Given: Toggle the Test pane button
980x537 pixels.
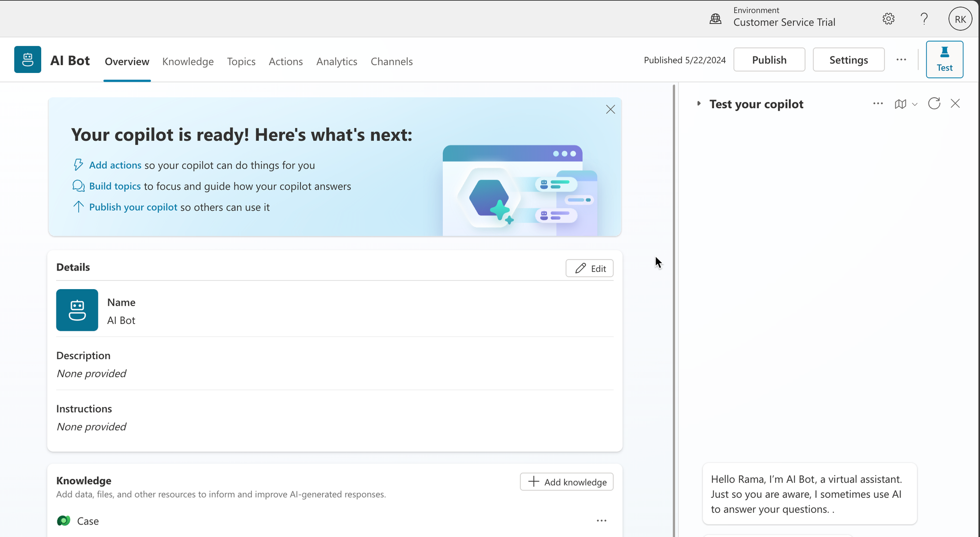Looking at the screenshot, I should (x=944, y=59).
